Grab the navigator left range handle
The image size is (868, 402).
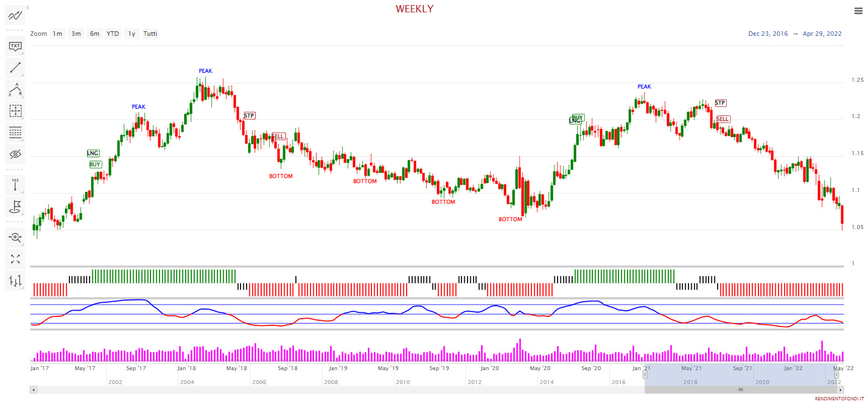[645, 374]
